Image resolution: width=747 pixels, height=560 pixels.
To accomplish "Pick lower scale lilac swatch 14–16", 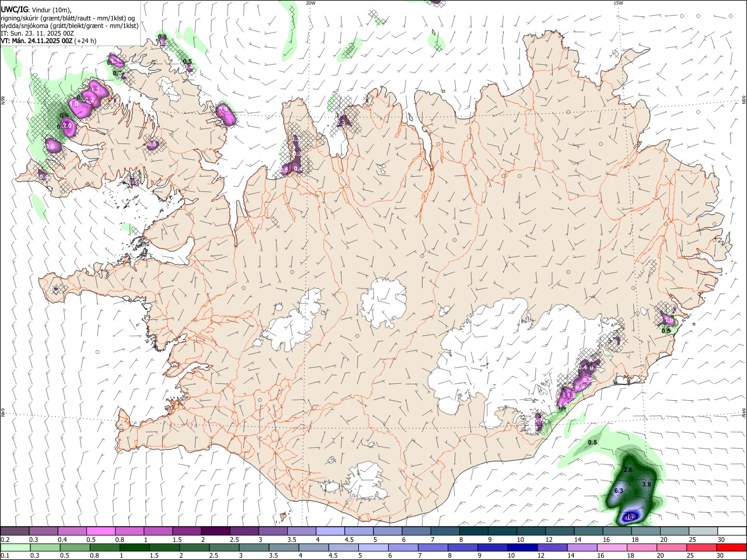I will (582, 547).
